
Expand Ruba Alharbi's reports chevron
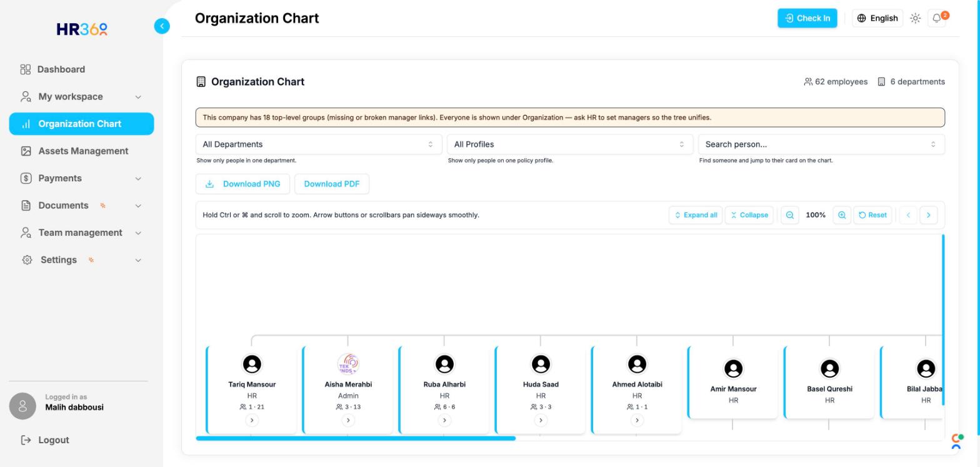(x=444, y=420)
